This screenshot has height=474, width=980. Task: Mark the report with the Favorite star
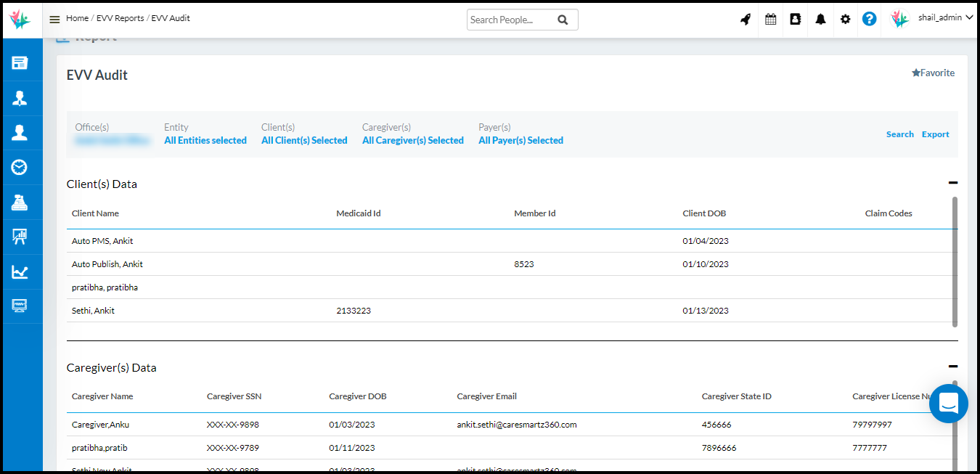[x=933, y=73]
